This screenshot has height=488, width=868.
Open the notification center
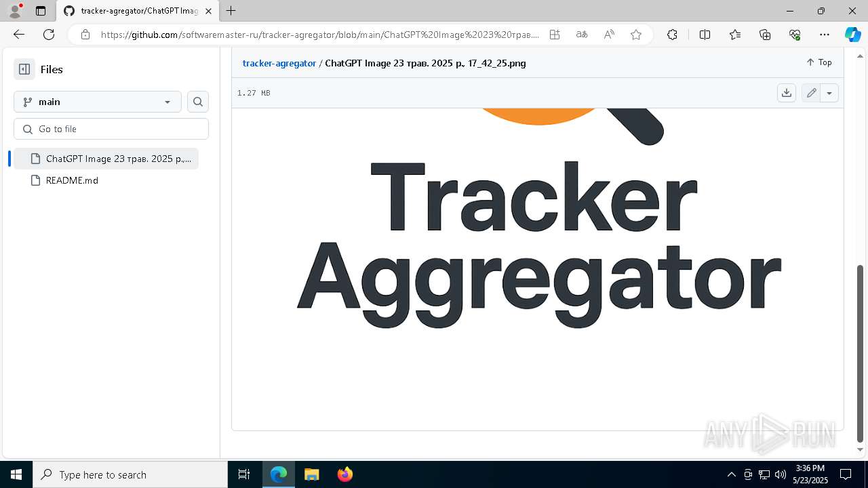[x=846, y=474]
